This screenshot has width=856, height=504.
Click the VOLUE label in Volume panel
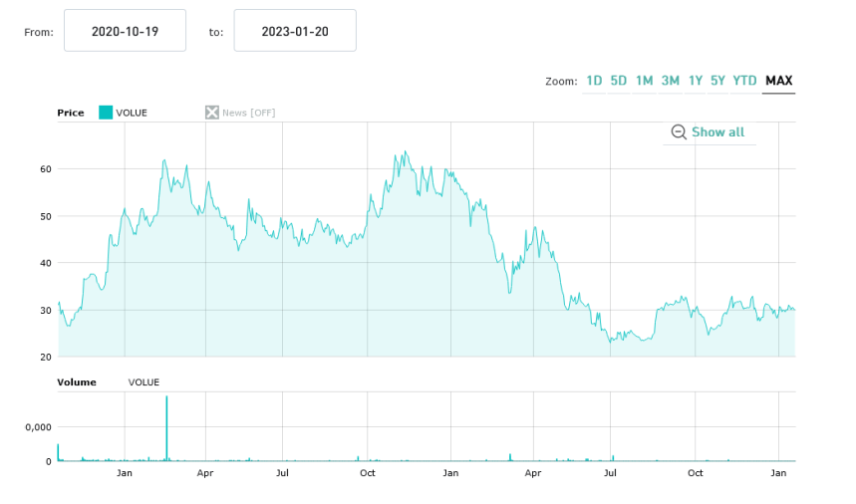pos(143,382)
